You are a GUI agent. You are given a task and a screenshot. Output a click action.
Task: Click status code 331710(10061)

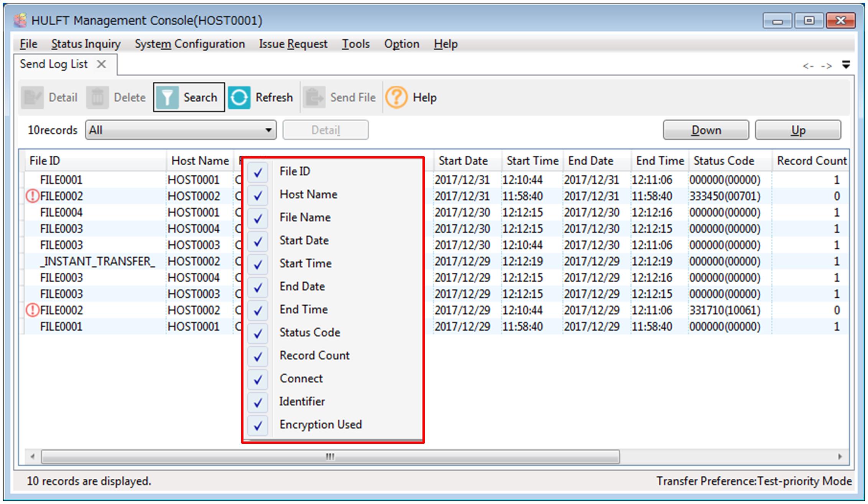(x=725, y=310)
